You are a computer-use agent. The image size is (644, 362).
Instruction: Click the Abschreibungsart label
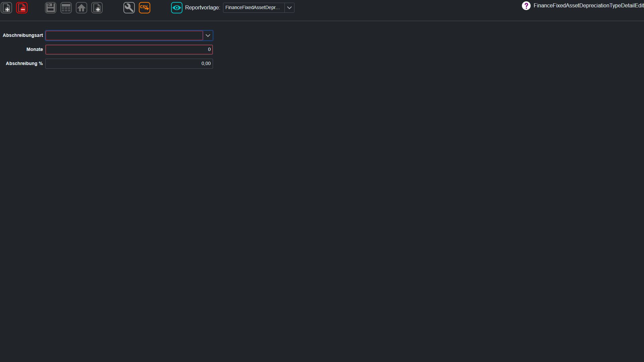[x=23, y=35]
